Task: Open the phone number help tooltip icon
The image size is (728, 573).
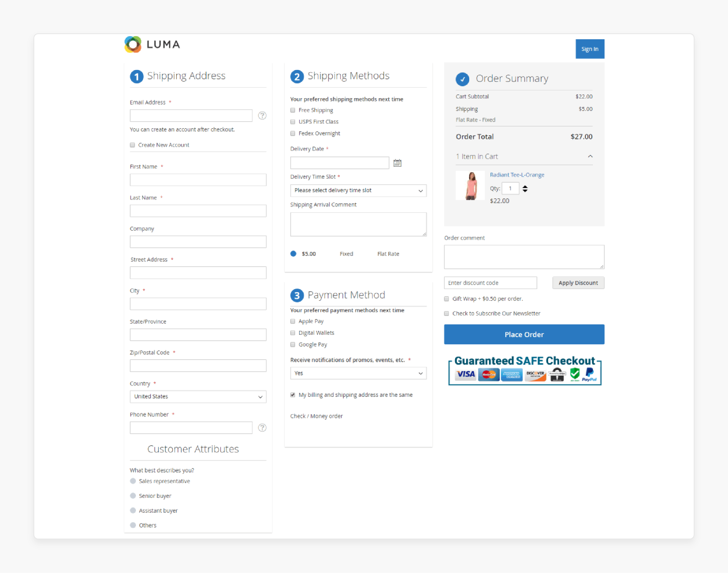Action: tap(262, 428)
